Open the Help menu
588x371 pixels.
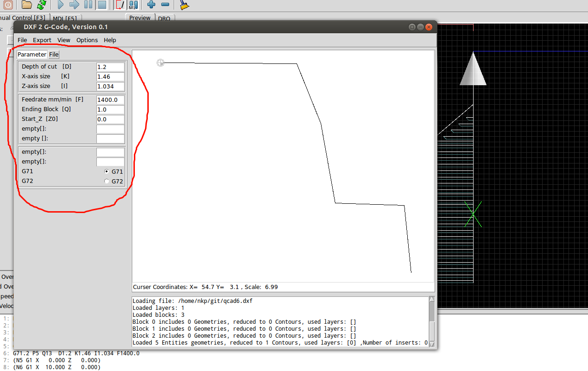pyautogui.click(x=110, y=40)
